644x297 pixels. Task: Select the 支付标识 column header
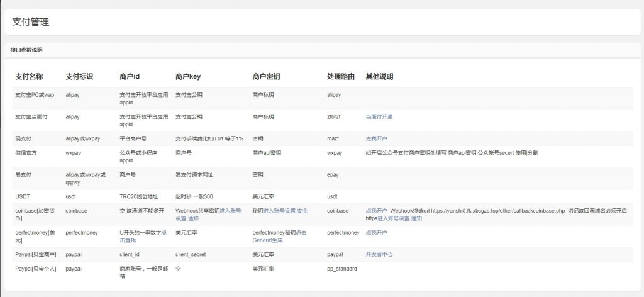[x=79, y=76]
